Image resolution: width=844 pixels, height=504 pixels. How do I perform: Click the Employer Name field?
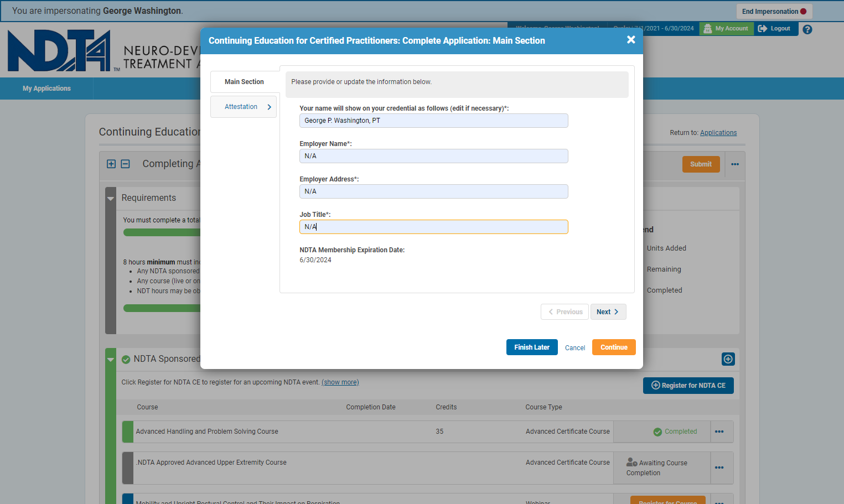pos(434,156)
